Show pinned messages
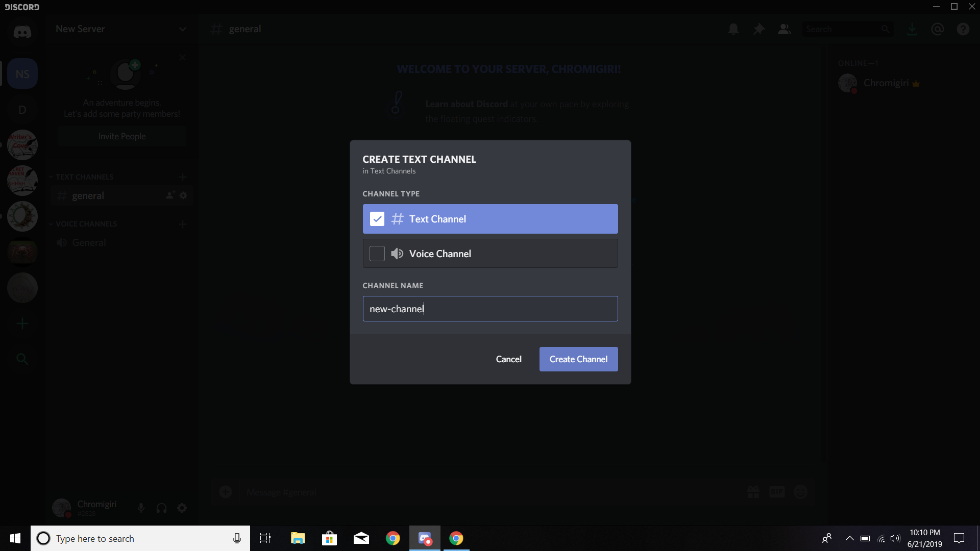Image resolution: width=980 pixels, height=551 pixels. coord(759,29)
